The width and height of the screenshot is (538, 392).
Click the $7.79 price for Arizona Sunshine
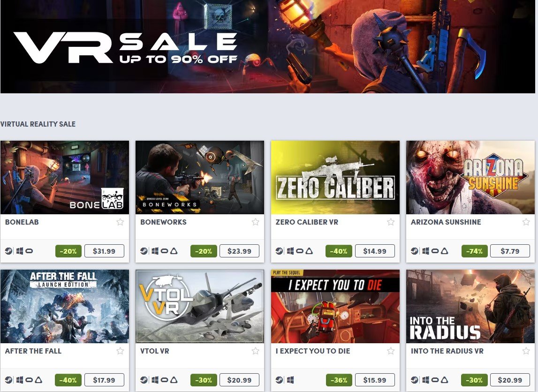tap(510, 251)
